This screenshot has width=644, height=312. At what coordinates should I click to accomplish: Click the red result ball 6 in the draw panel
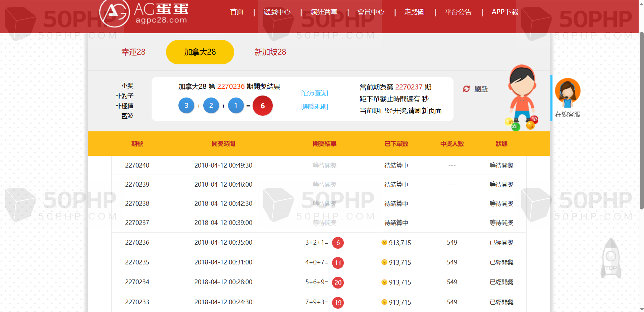coord(263,106)
